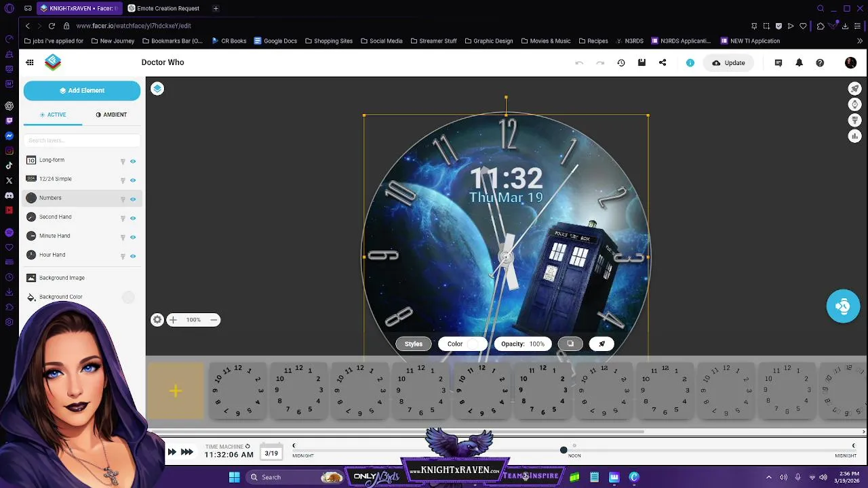Hide the Second Hand layer
The image size is (868, 488).
pos(133,218)
